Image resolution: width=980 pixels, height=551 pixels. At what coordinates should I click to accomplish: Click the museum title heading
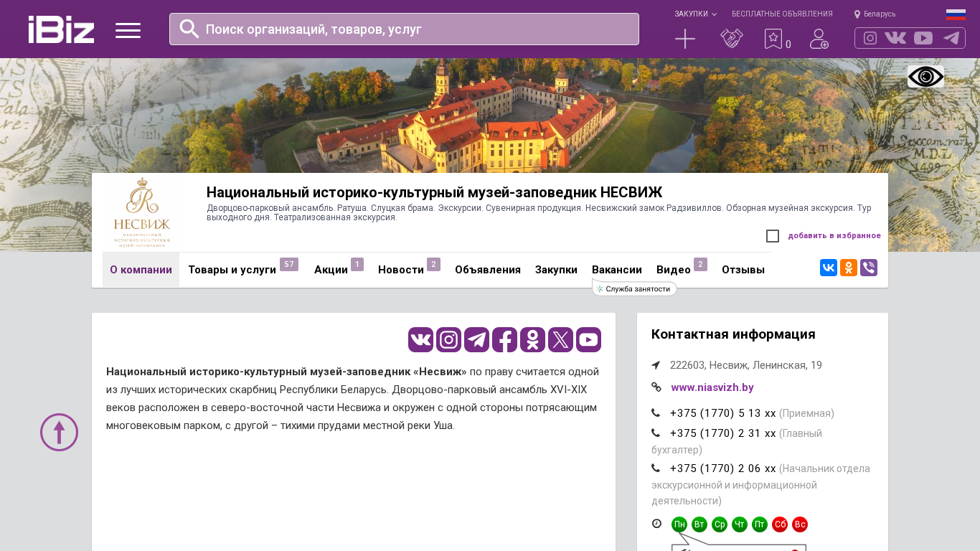point(434,192)
